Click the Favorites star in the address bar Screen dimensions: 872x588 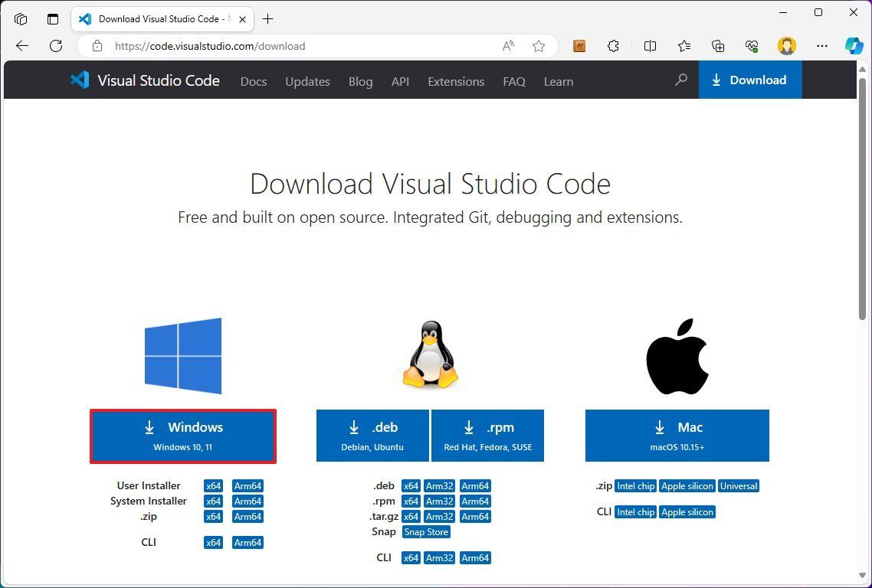click(539, 46)
